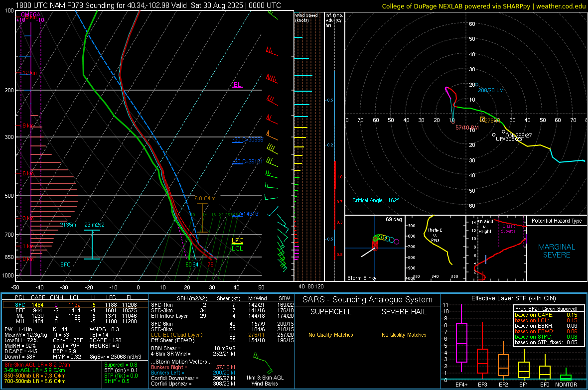
Task: Click the 'Storm Slinky' panel label
Action: 362,278
